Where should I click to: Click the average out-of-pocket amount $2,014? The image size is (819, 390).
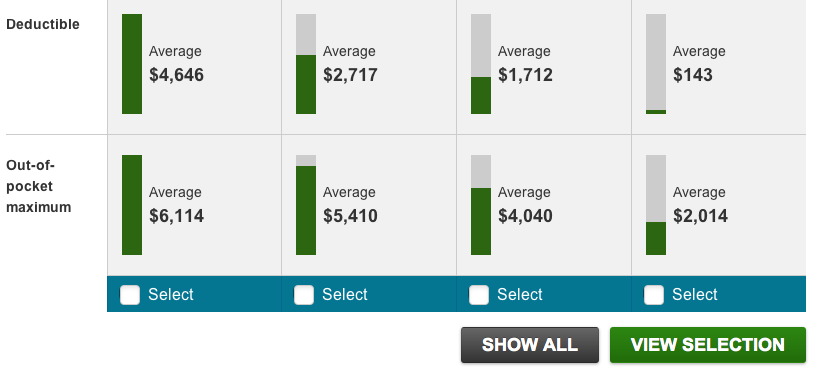pyautogui.click(x=700, y=216)
